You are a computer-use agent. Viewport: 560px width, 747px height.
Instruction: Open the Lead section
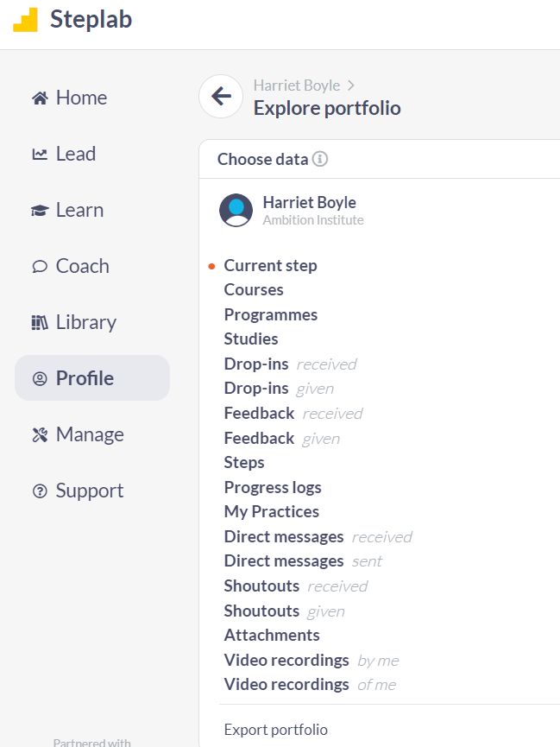click(x=64, y=154)
